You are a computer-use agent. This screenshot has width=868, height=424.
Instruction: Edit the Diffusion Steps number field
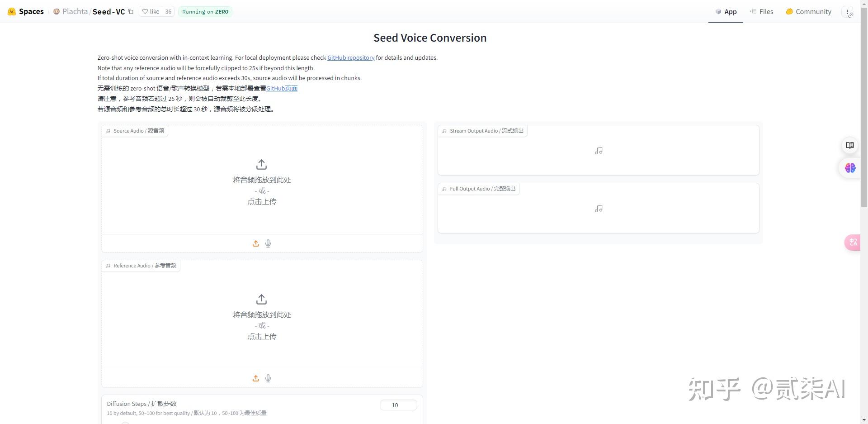coord(398,405)
